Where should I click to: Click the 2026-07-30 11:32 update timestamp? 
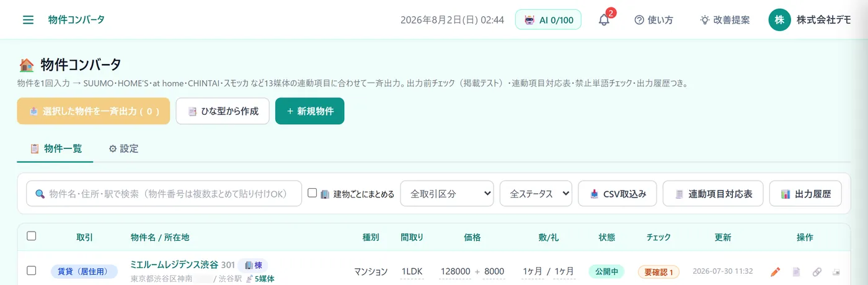pyautogui.click(x=723, y=271)
